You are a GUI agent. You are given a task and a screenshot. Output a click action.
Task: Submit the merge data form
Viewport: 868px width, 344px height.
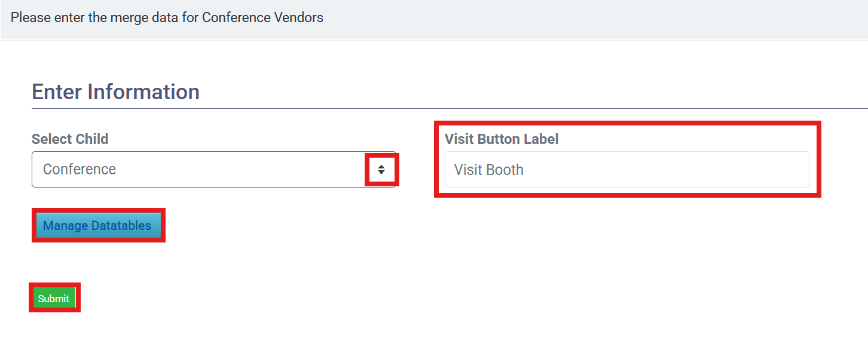pos(54,298)
